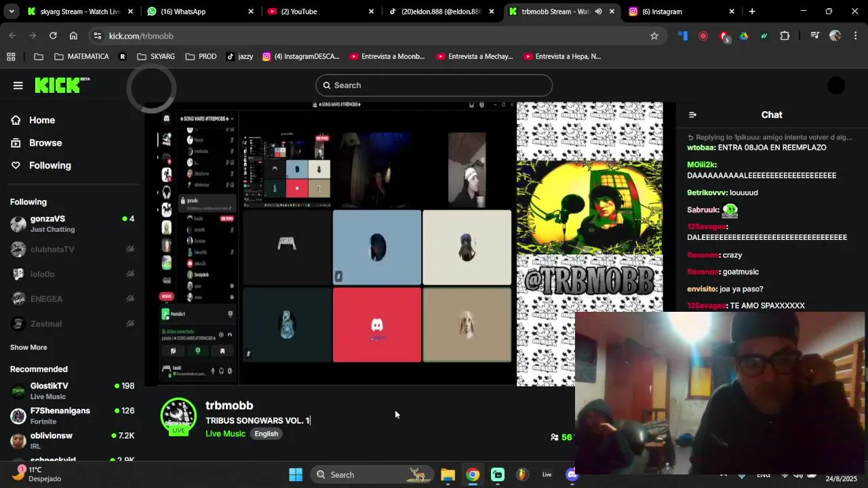Click the trbmobb channel avatar
The height and width of the screenshot is (488, 868).
coord(178,415)
